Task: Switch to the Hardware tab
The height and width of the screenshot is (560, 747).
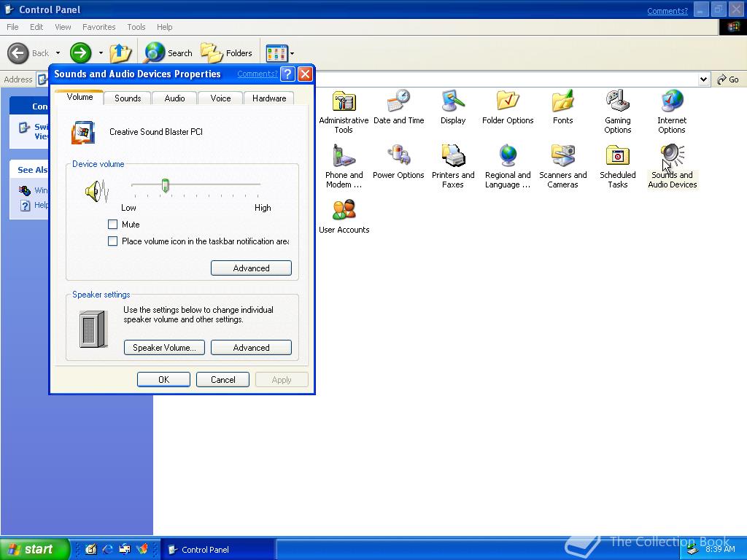Action: [x=269, y=98]
